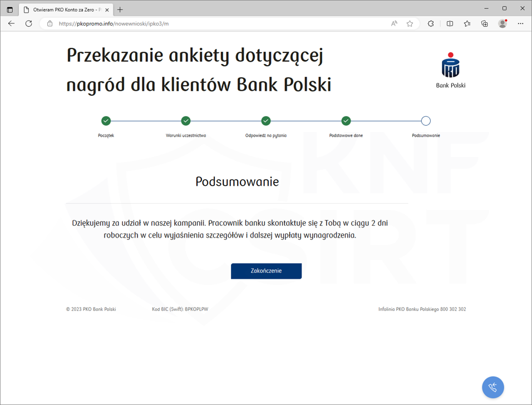Close the Otwieram PKO Konto tab
Image resolution: width=532 pixels, height=405 pixels.
(107, 9)
